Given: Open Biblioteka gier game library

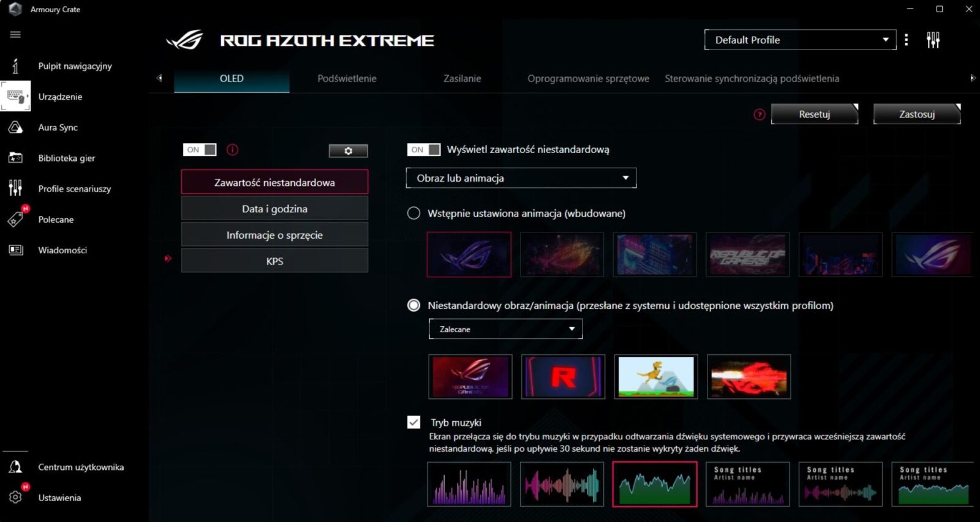Looking at the screenshot, I should (66, 158).
